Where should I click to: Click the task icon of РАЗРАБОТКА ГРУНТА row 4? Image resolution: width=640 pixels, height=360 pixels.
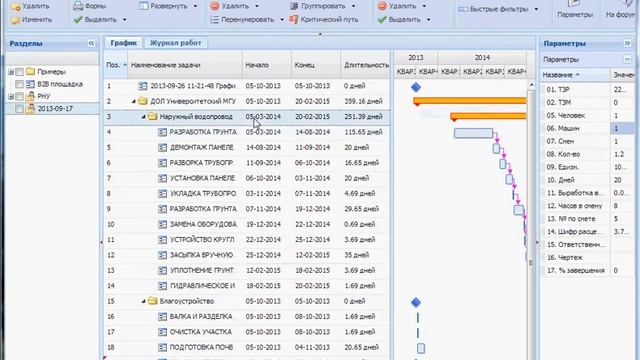click(162, 132)
